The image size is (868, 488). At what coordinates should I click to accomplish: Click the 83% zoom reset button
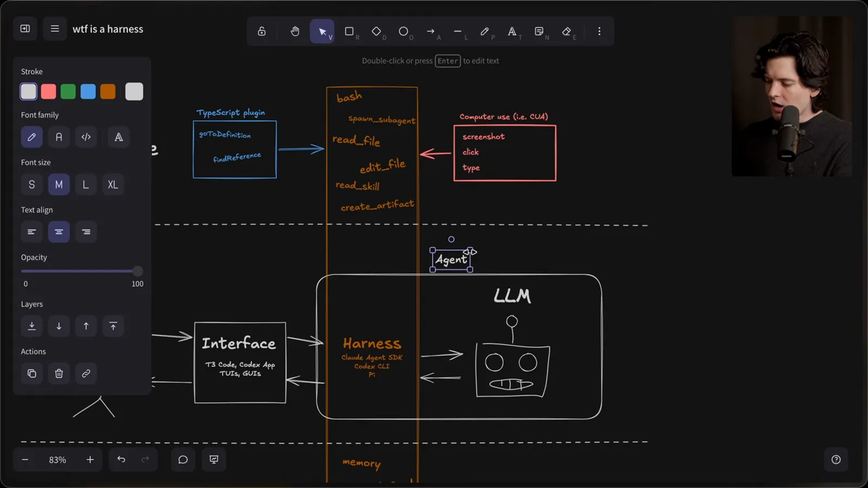click(58, 460)
